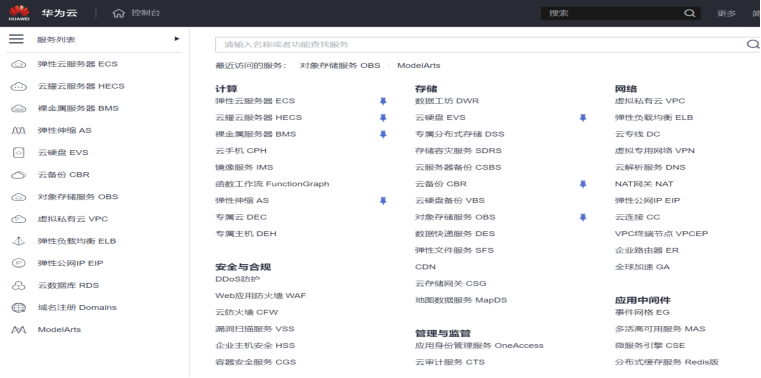
Task: Open 企业路由器 ER link
Action: (x=647, y=250)
